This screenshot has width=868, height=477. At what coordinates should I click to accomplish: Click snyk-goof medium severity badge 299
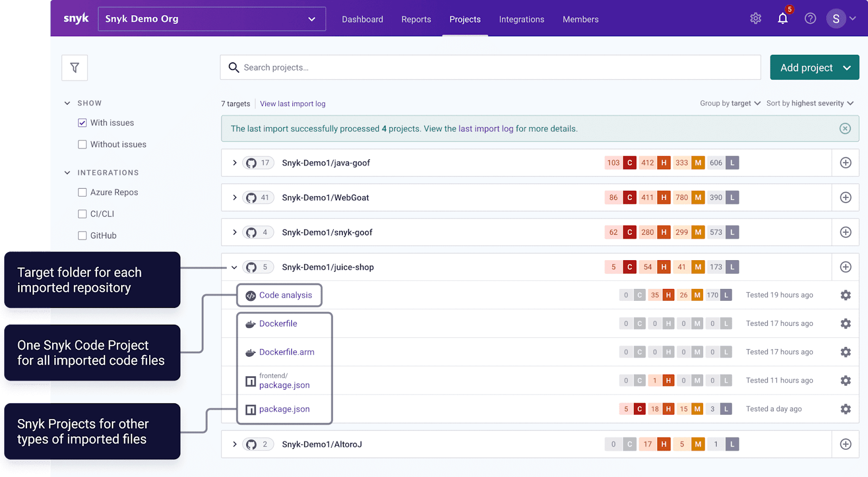pyautogui.click(x=689, y=232)
